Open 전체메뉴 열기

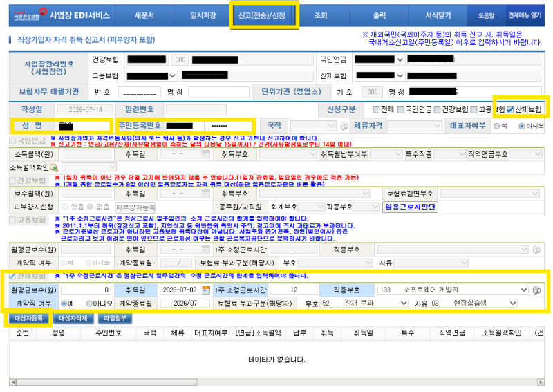tap(525, 15)
